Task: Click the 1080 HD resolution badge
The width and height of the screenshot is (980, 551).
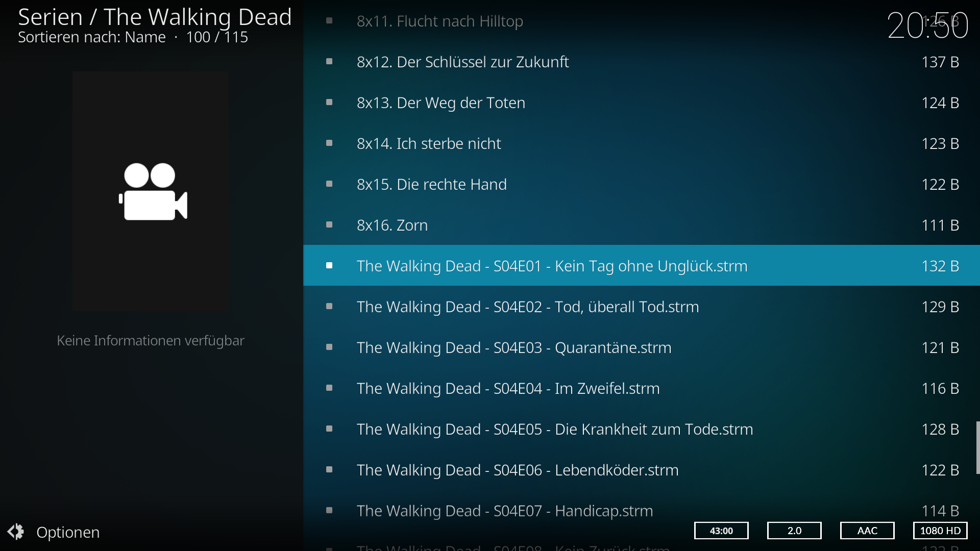Action: (x=940, y=531)
